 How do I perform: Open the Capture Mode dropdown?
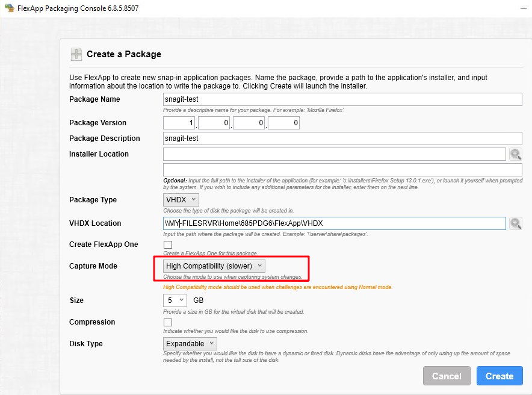tap(214, 266)
